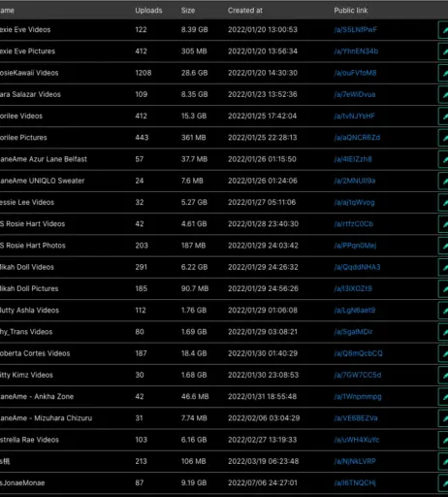448x497 pixels.
Task: Open public link in the 90.7 MB row
Action: tap(353, 288)
